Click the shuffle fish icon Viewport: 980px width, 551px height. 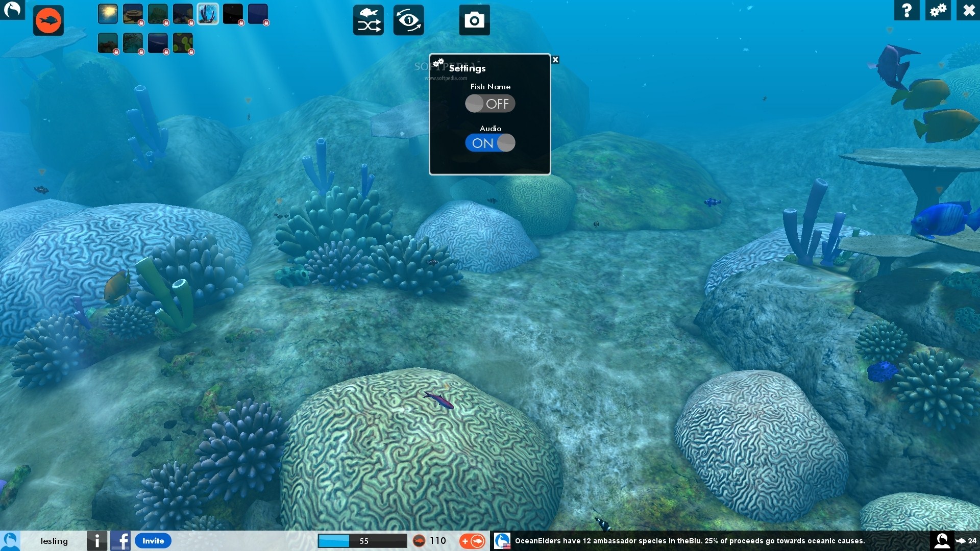click(369, 20)
